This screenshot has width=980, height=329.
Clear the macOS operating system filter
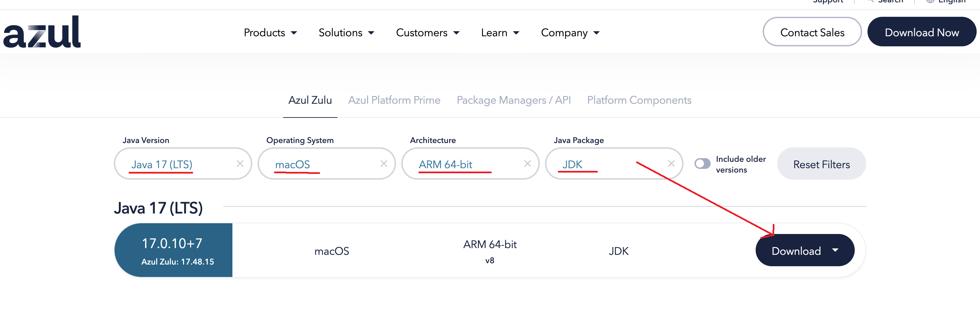click(x=384, y=163)
